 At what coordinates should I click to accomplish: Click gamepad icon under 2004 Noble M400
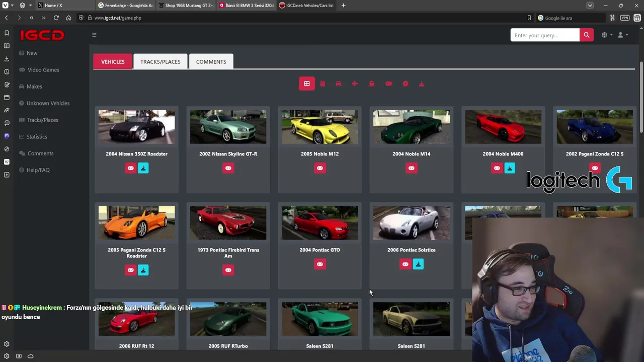(497, 168)
